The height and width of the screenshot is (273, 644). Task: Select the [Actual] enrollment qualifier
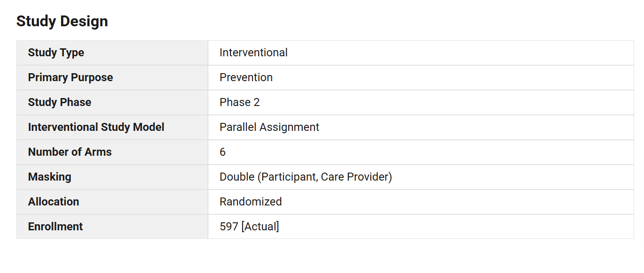click(x=260, y=227)
